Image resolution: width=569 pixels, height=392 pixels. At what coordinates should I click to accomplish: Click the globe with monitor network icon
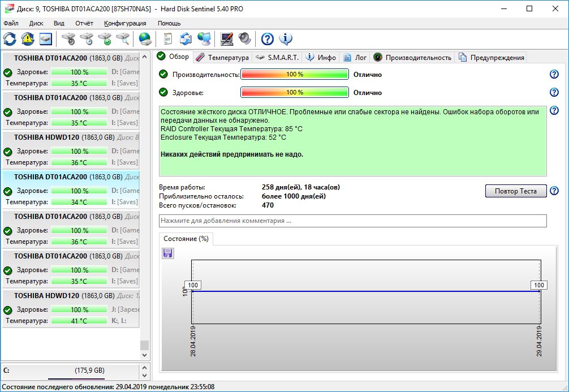point(204,39)
